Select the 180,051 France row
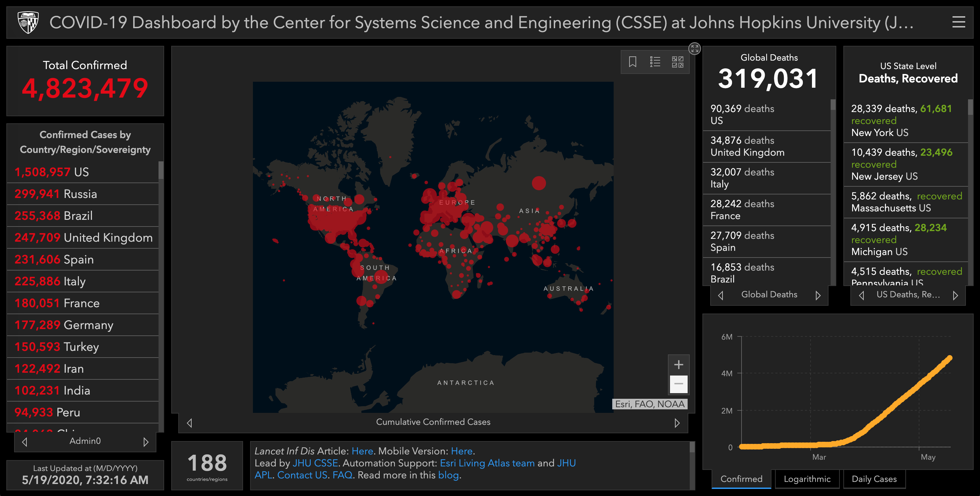Image resolution: width=980 pixels, height=496 pixels. (82, 303)
